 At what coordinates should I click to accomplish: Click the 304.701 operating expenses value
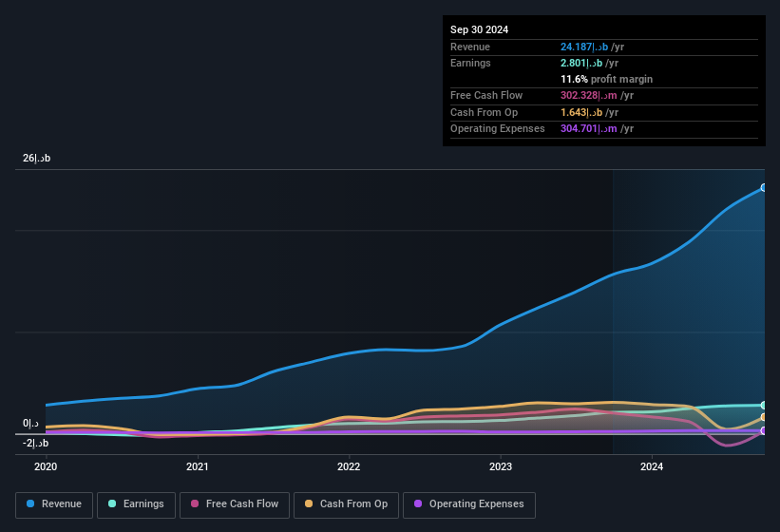pos(588,129)
